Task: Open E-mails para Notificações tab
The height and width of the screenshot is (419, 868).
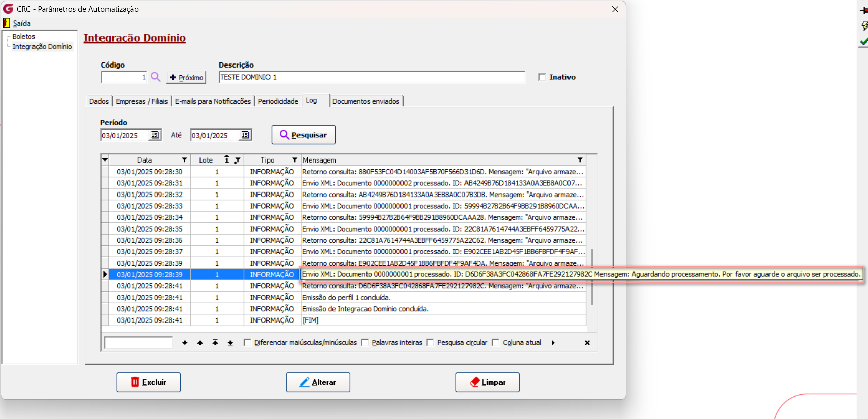Action: [x=213, y=101]
